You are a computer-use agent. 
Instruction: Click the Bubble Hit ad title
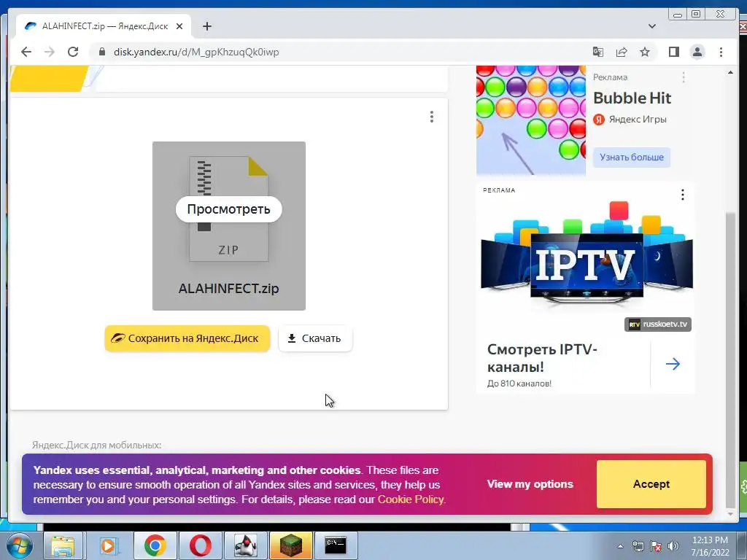point(632,98)
